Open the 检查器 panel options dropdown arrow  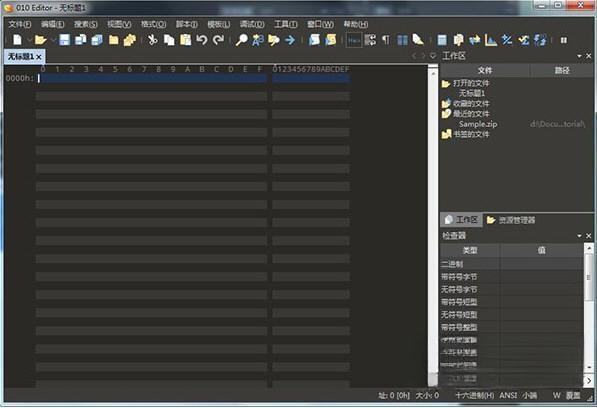point(579,236)
